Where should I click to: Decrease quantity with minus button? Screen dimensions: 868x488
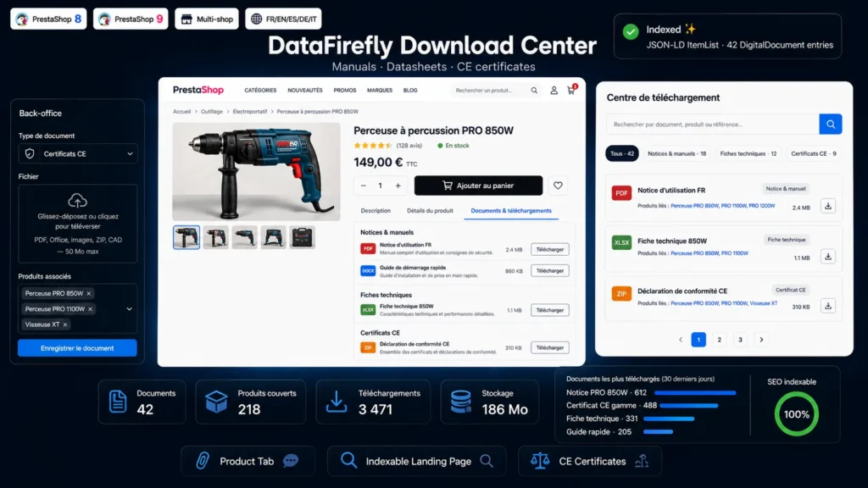[363, 186]
